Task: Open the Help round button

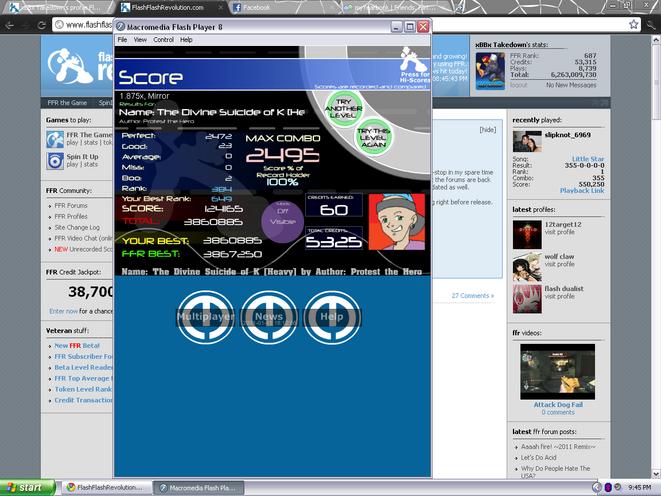Action: (x=332, y=316)
